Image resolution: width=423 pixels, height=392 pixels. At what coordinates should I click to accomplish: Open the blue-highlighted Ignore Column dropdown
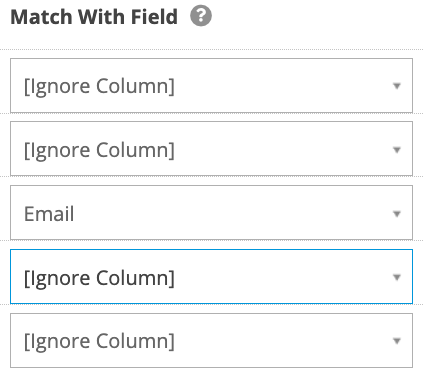(211, 277)
